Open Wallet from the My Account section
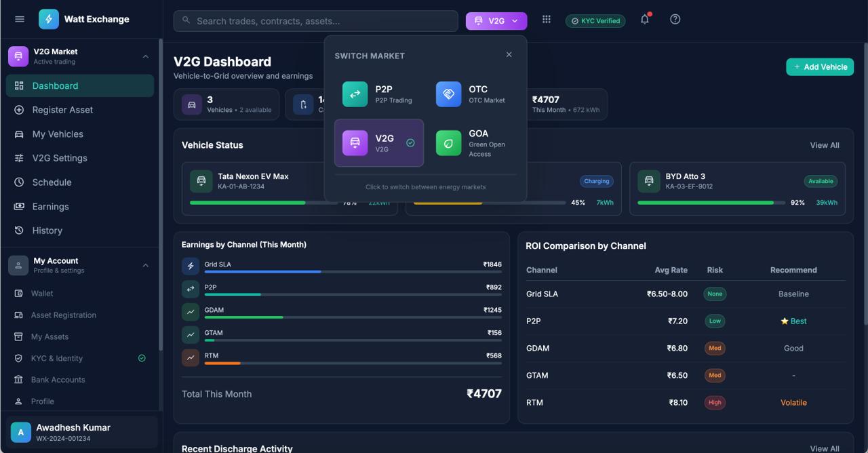The height and width of the screenshot is (453, 868). point(41,293)
